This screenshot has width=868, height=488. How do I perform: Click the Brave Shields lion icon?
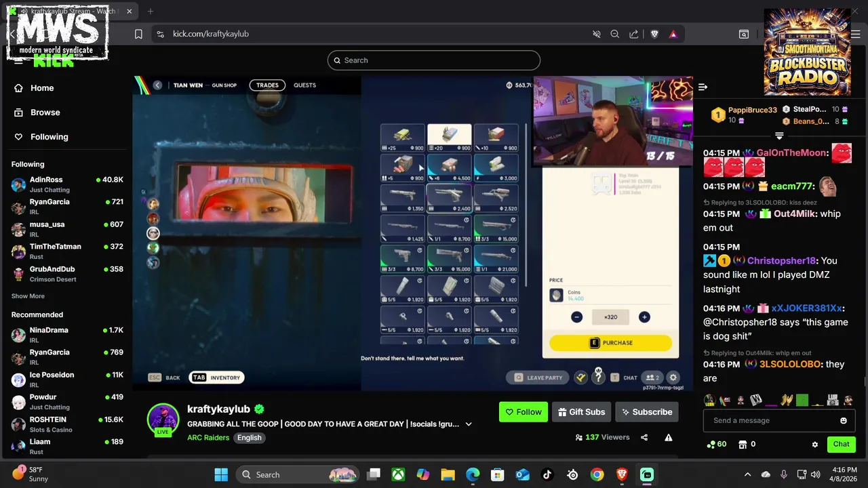point(654,34)
